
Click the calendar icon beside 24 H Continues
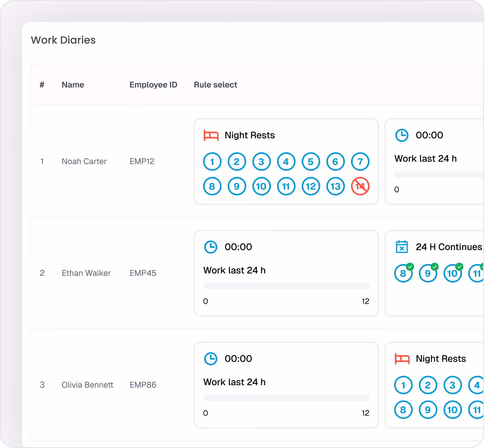coord(402,247)
